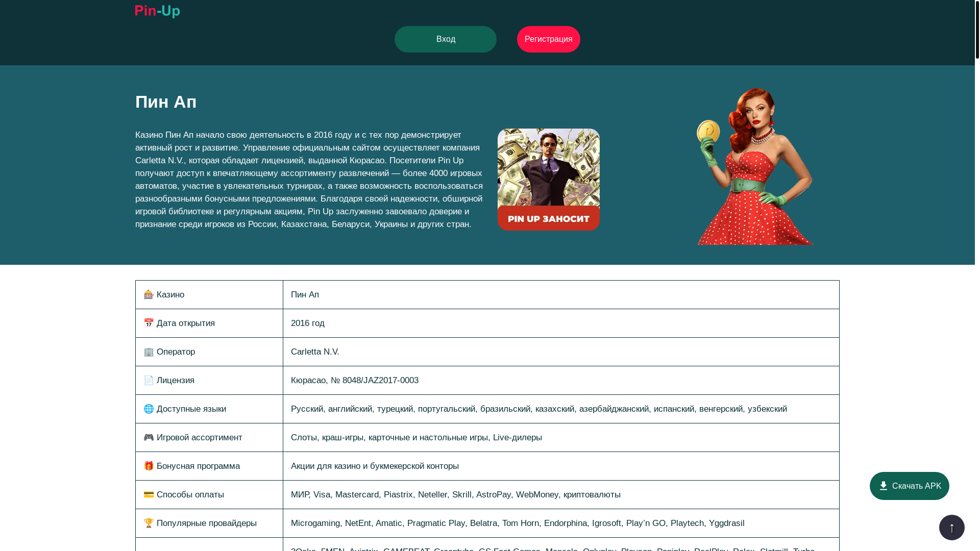Click the document emoji beside Лицензия

(x=149, y=380)
